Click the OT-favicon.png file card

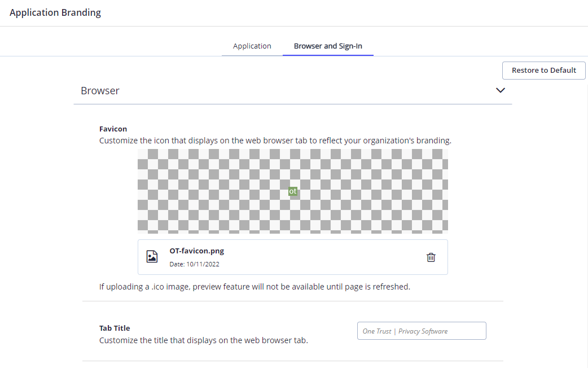(293, 256)
